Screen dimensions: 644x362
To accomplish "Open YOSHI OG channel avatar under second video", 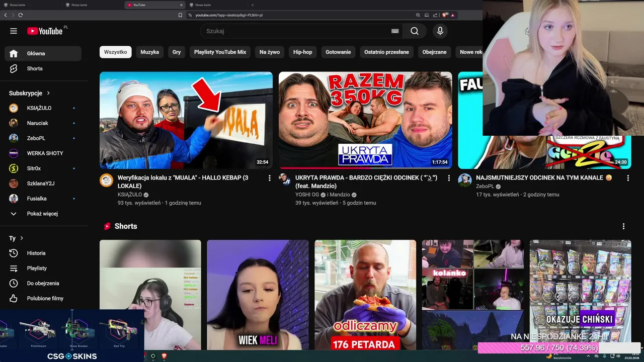I will [285, 180].
